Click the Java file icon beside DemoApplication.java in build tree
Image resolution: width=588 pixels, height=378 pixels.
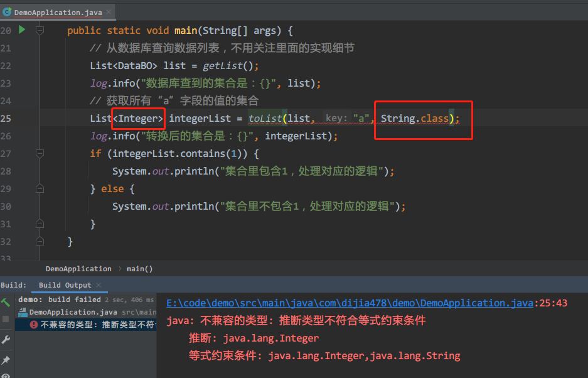(23, 312)
